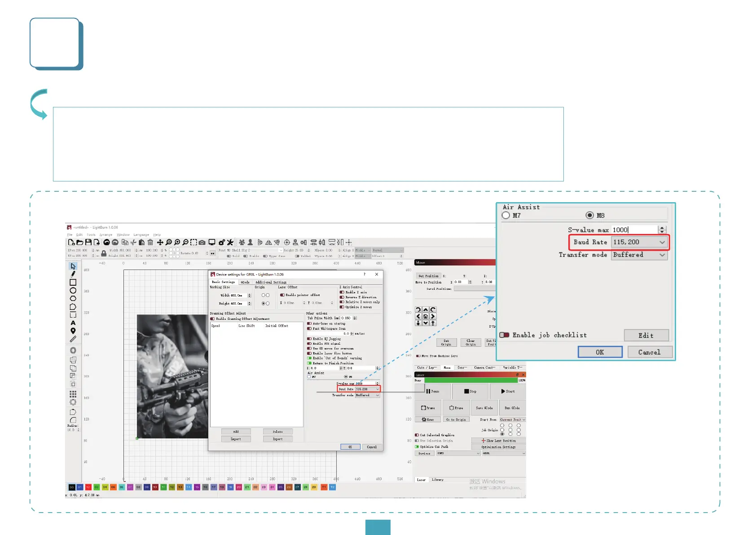Toggle Return to Finish Position switch
This screenshot has width=756, height=535.
pos(309,363)
